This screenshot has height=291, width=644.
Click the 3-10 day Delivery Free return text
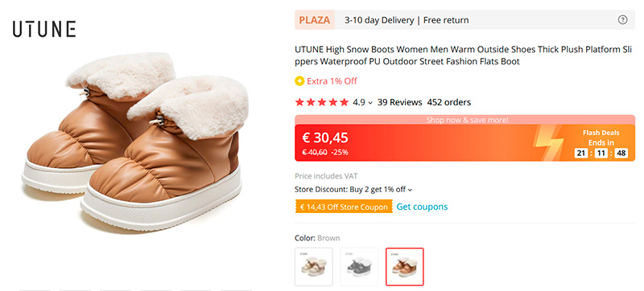tap(407, 20)
